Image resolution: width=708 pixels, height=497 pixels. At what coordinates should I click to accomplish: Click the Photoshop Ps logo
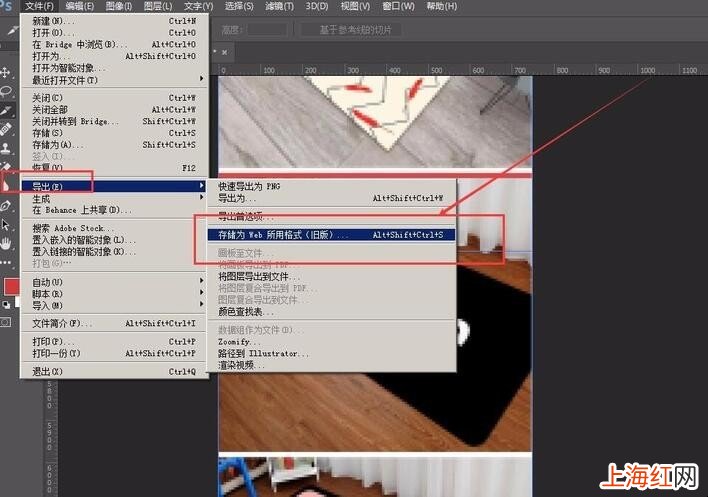point(6,6)
